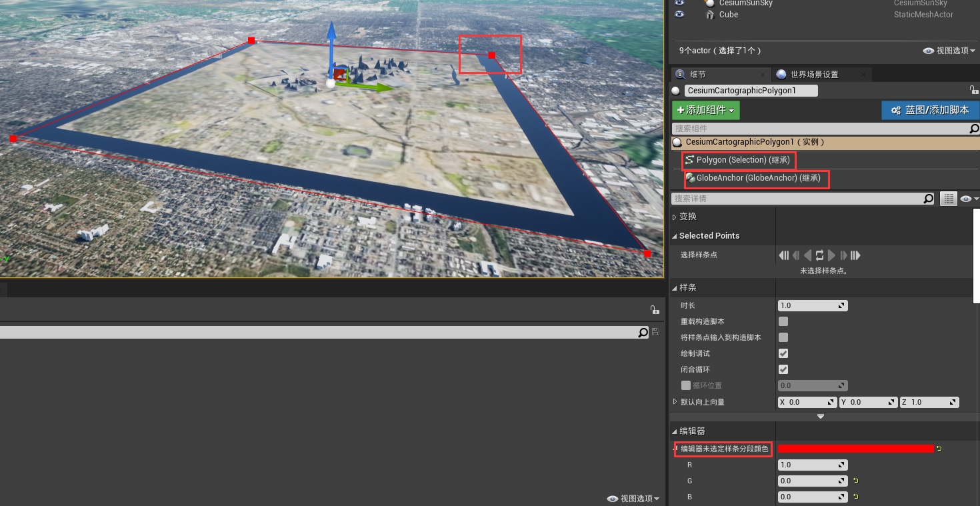The height and width of the screenshot is (506, 980).
Task: Click the lock icon in the bottom-left panel
Action: pos(655,310)
